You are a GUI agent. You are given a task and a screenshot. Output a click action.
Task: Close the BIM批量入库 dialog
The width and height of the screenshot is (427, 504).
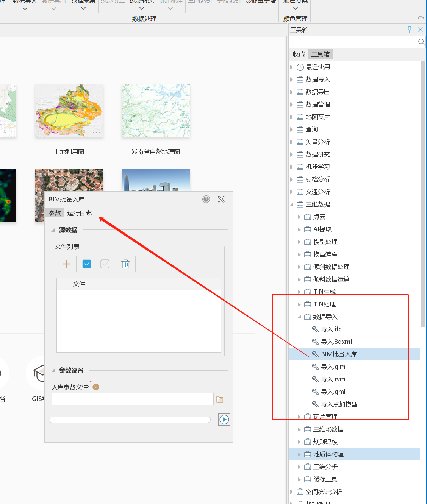click(x=221, y=199)
